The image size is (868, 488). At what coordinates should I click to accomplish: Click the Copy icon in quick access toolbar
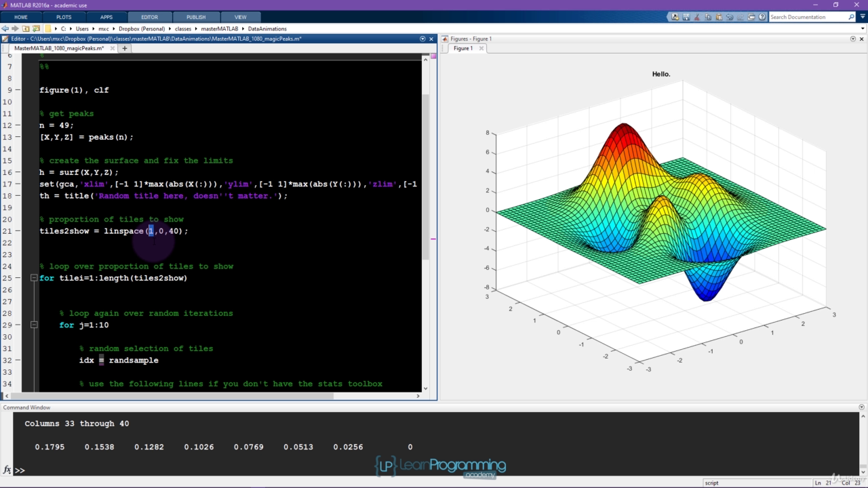pos(708,17)
